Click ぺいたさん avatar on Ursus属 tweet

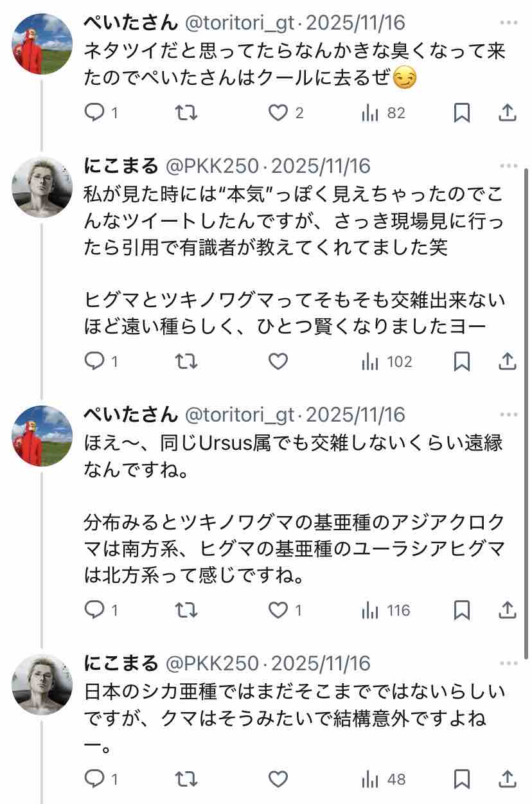(x=42, y=435)
